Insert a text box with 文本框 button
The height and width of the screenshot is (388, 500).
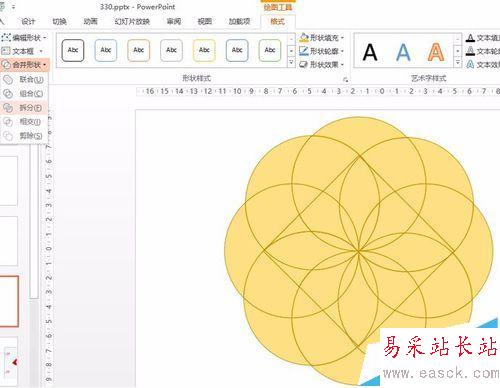[18, 51]
